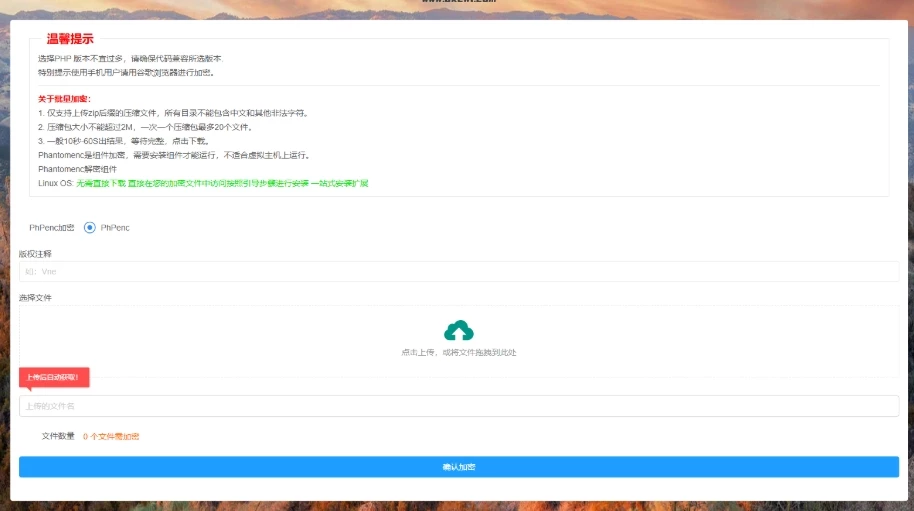Click the PhPenc加密 field label
This screenshot has width=914, height=511.
pyautogui.click(x=51, y=228)
